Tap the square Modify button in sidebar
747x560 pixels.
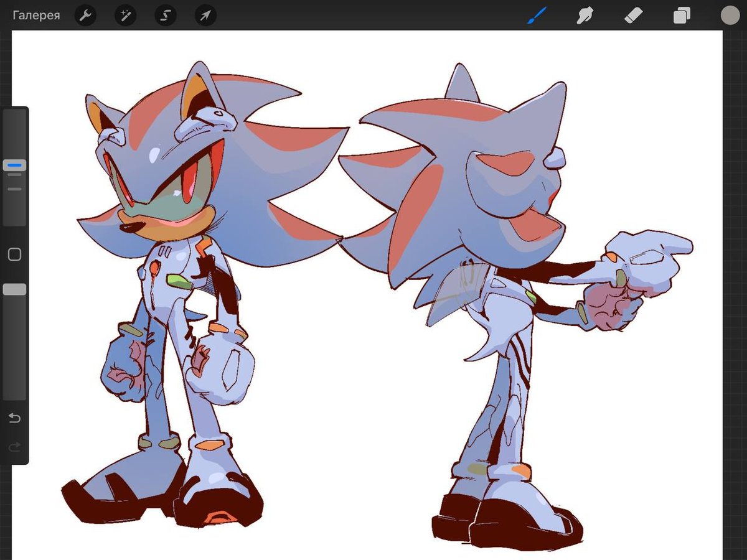[x=14, y=254]
